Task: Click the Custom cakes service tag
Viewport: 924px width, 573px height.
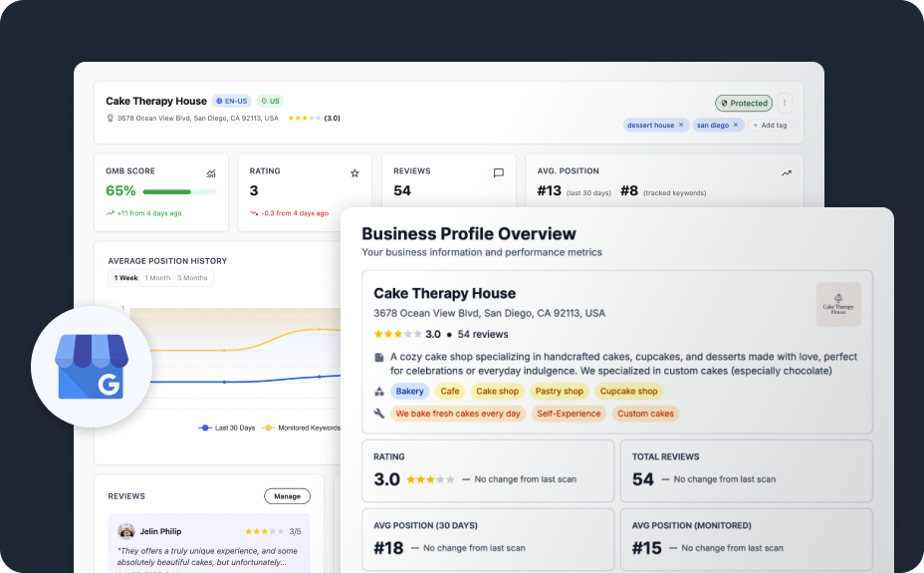Action: [645, 414]
